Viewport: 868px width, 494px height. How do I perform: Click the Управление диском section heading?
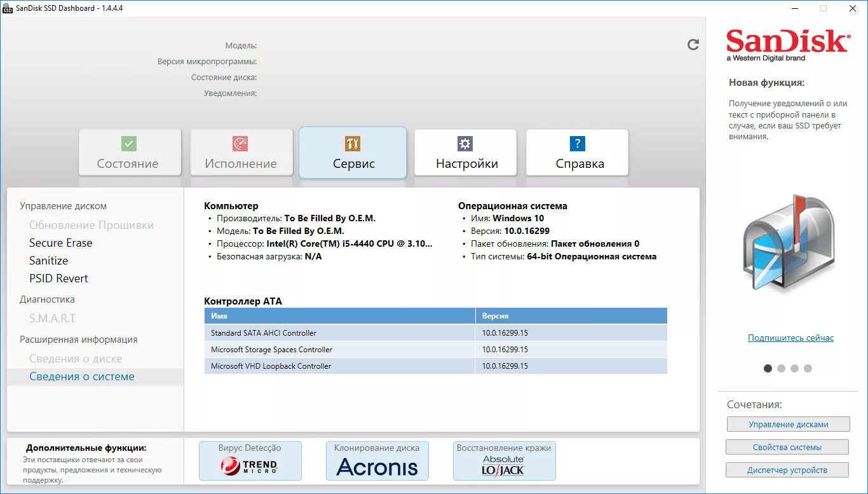click(64, 206)
